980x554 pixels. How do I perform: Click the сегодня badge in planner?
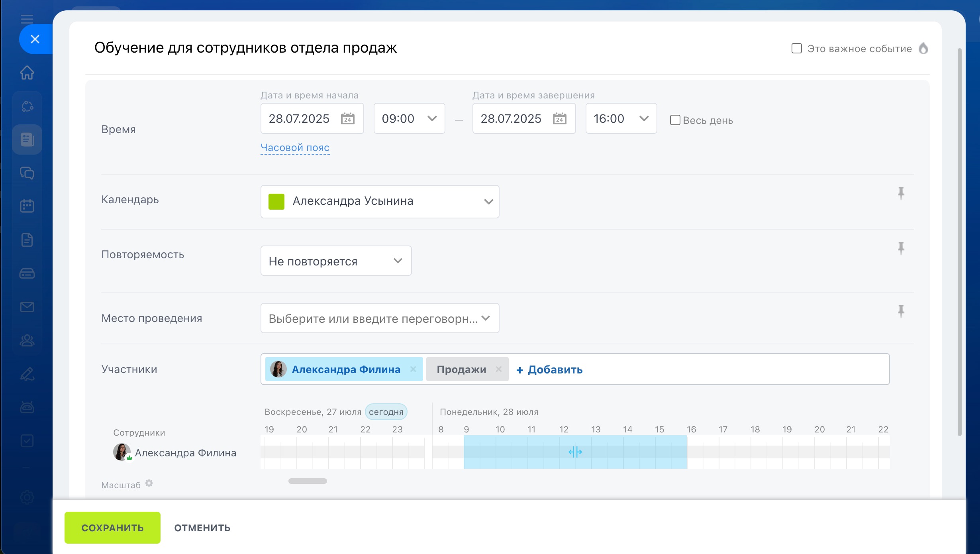386,412
